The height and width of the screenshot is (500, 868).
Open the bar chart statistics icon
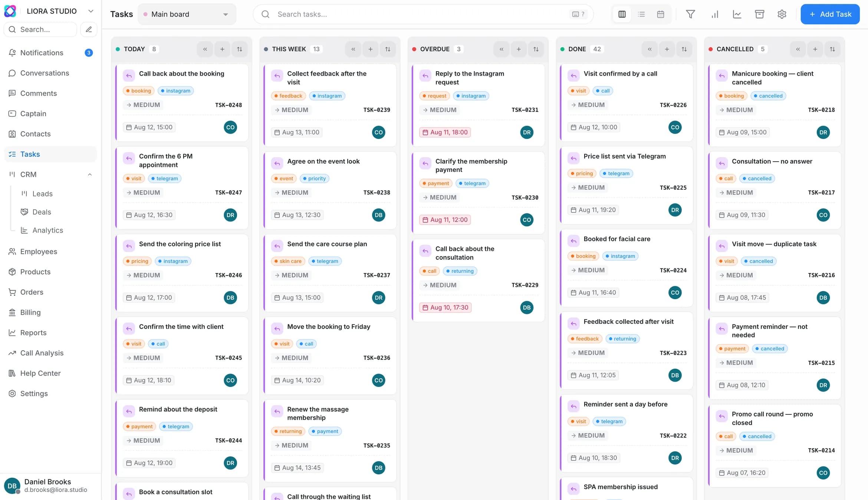[715, 14]
